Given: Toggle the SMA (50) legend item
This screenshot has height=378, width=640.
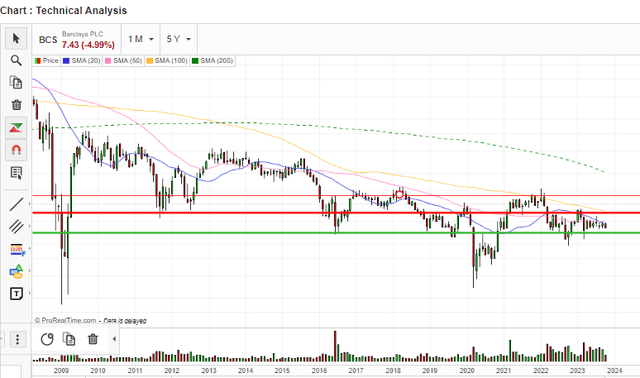Looking at the screenshot, I should pyautogui.click(x=123, y=61).
